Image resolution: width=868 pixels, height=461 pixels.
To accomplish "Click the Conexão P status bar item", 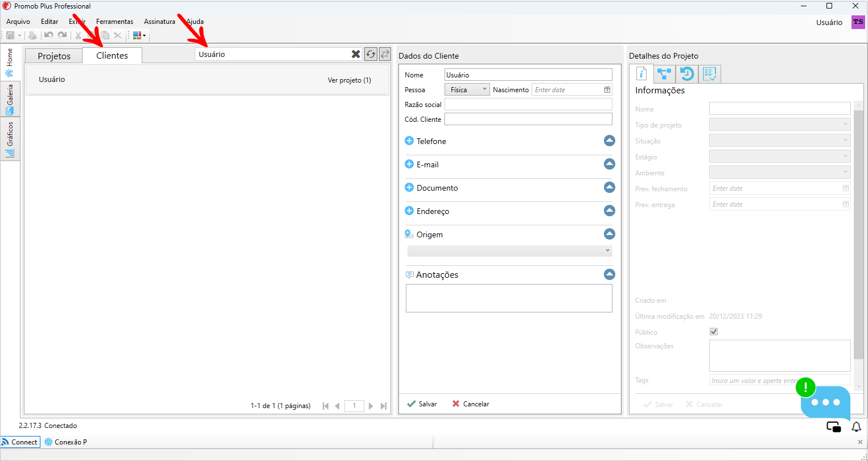I will (x=65, y=442).
